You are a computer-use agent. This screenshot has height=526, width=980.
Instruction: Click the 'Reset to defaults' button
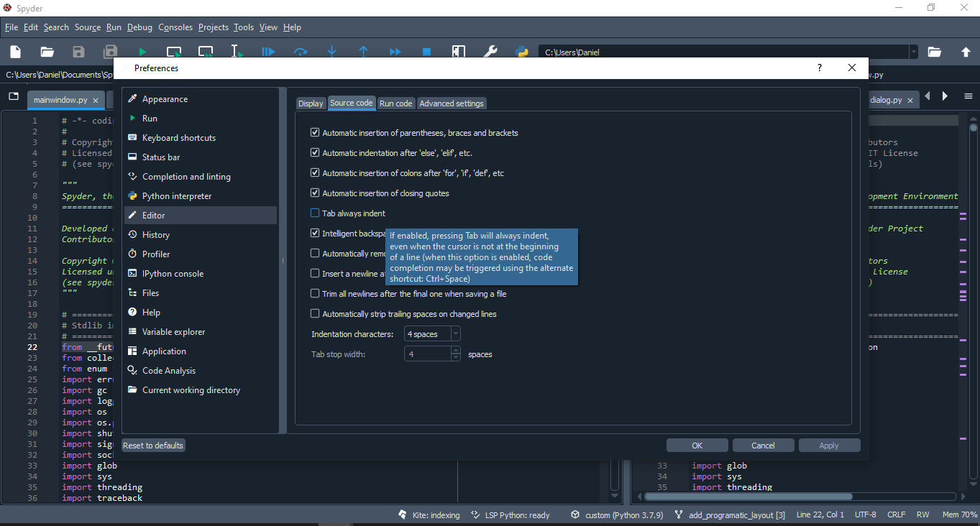pos(153,445)
